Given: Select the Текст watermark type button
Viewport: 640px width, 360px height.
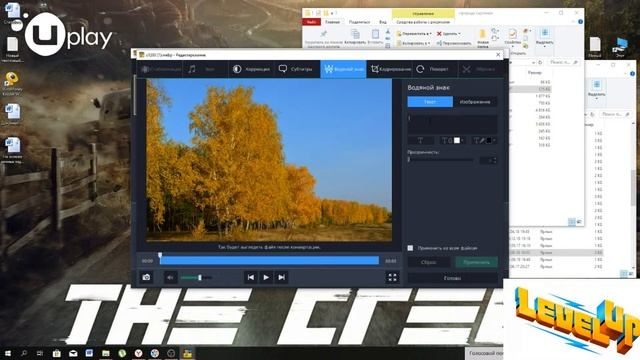Looking at the screenshot, I should click(430, 102).
